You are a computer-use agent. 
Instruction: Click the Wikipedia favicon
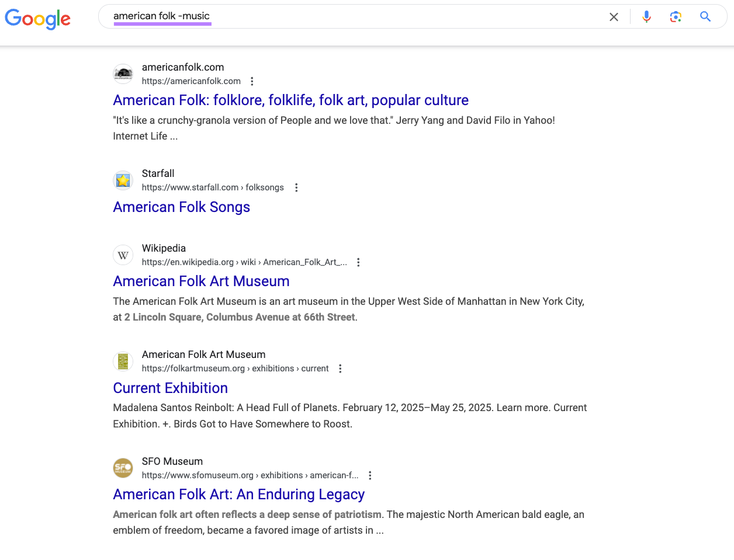pos(123,255)
